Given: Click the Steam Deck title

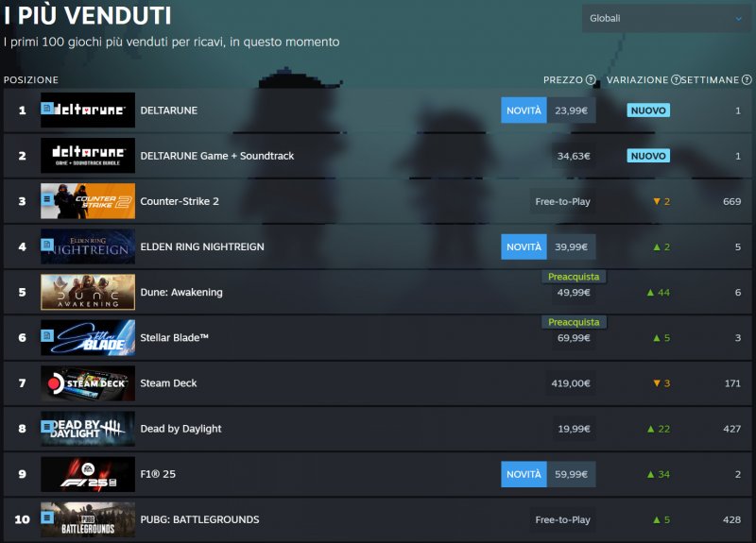Looking at the screenshot, I should (168, 383).
